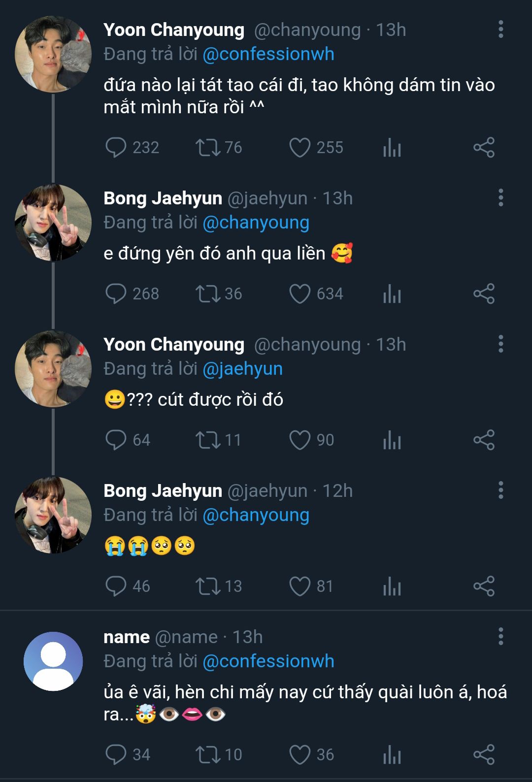
Task: Open the @confessionwh mention in first tweet
Action: (268, 54)
